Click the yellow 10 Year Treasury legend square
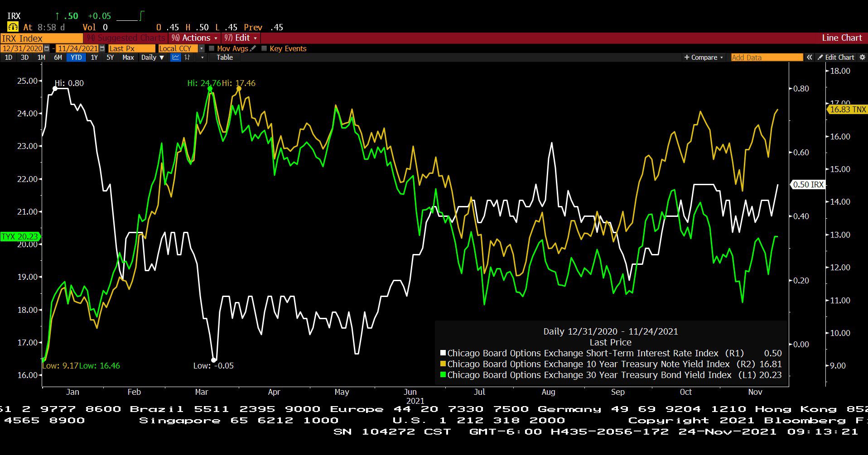Screen dimensions: 868x455 (x=443, y=364)
